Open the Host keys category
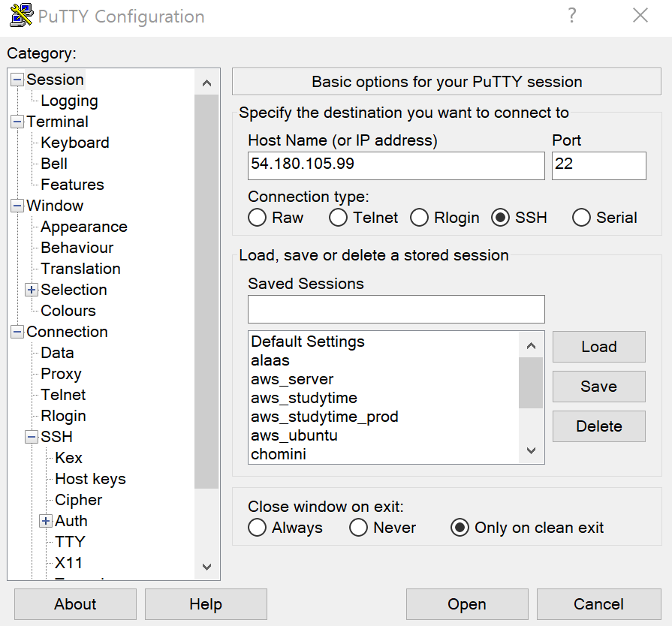 pos(90,479)
